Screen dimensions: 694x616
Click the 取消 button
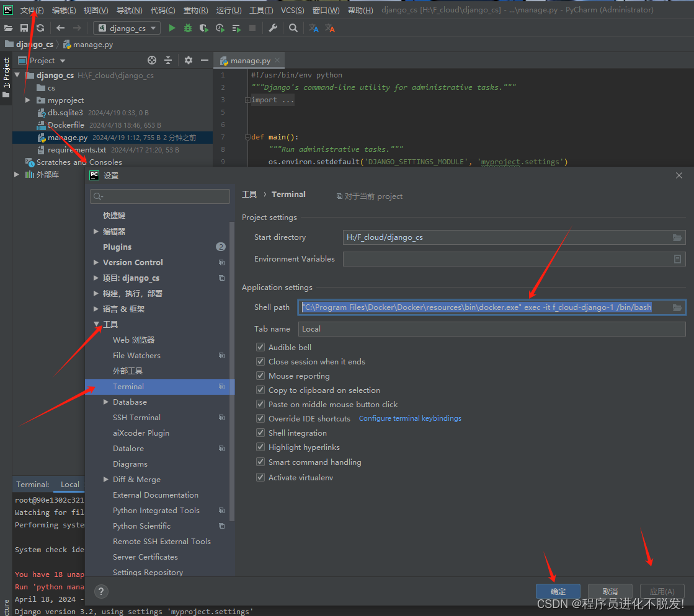click(x=610, y=591)
